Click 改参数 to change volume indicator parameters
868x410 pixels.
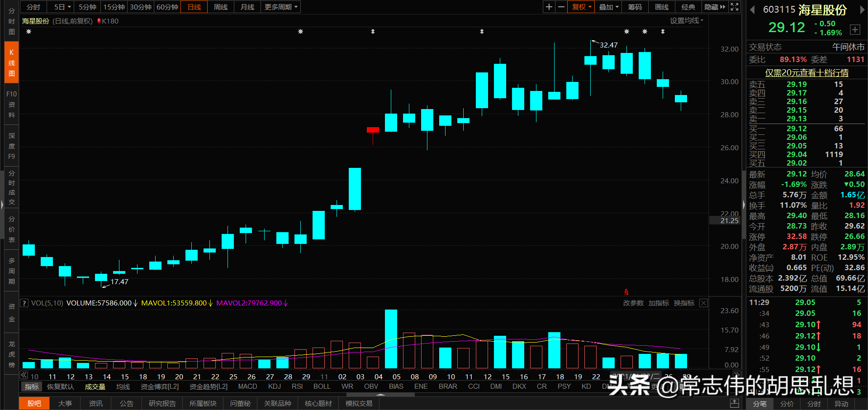tap(633, 303)
